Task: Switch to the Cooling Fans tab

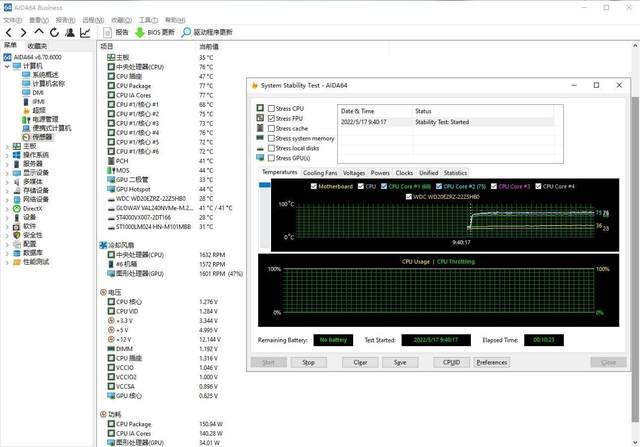Action: [x=320, y=173]
